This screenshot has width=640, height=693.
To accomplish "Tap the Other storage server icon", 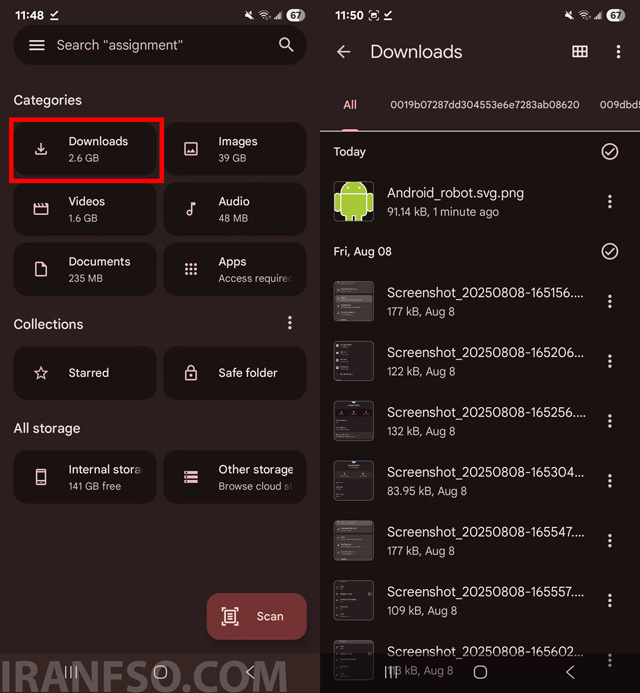I will (x=191, y=477).
